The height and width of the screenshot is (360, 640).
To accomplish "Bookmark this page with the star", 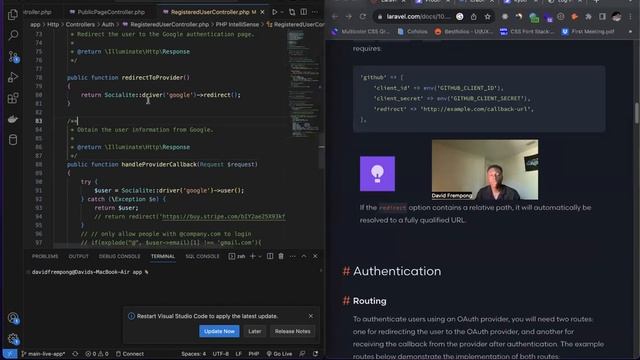I will pos(487,17).
